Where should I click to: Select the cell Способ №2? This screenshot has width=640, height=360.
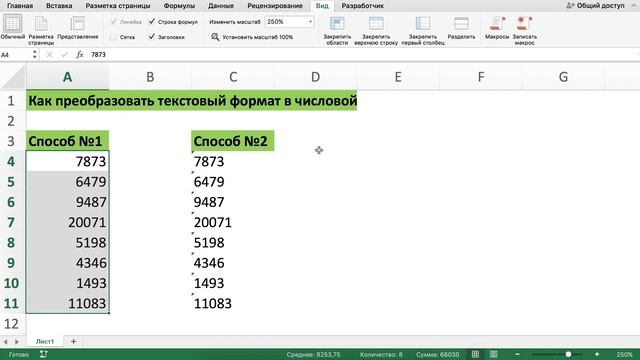tap(233, 141)
